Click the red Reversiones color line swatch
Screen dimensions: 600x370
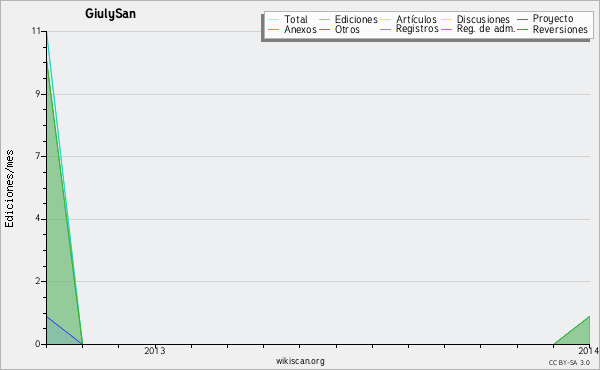point(522,29)
